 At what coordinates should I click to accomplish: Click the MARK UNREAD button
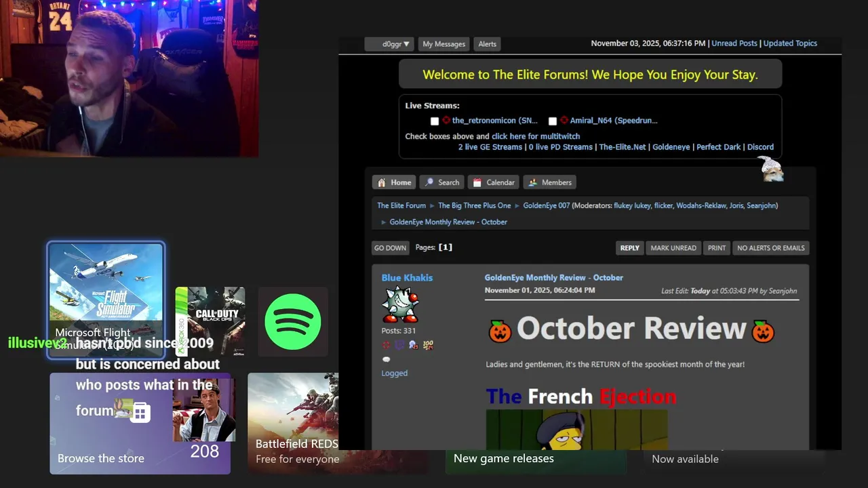[673, 248]
